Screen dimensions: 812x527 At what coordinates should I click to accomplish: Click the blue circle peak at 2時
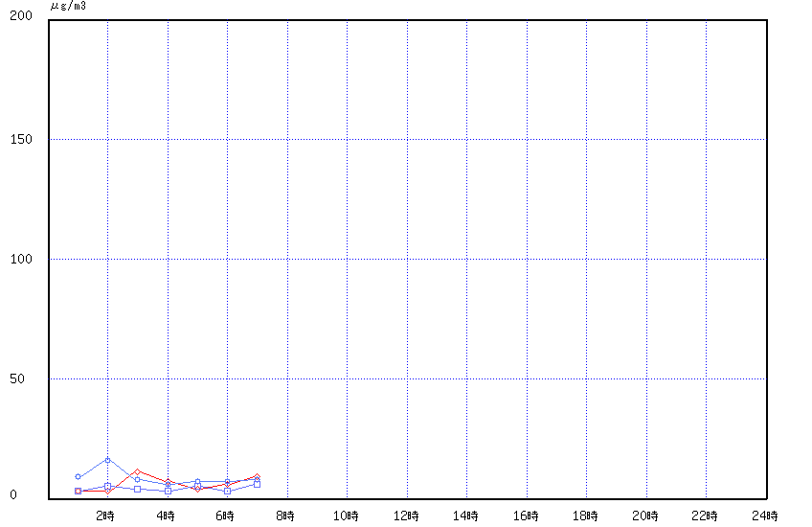pyautogui.click(x=108, y=460)
